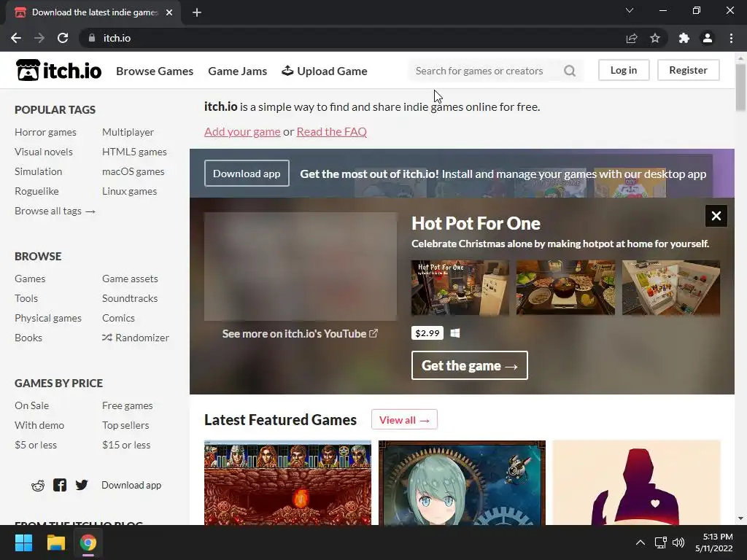Go back with browser back arrow
This screenshot has width=747, height=560.
[x=16, y=38]
